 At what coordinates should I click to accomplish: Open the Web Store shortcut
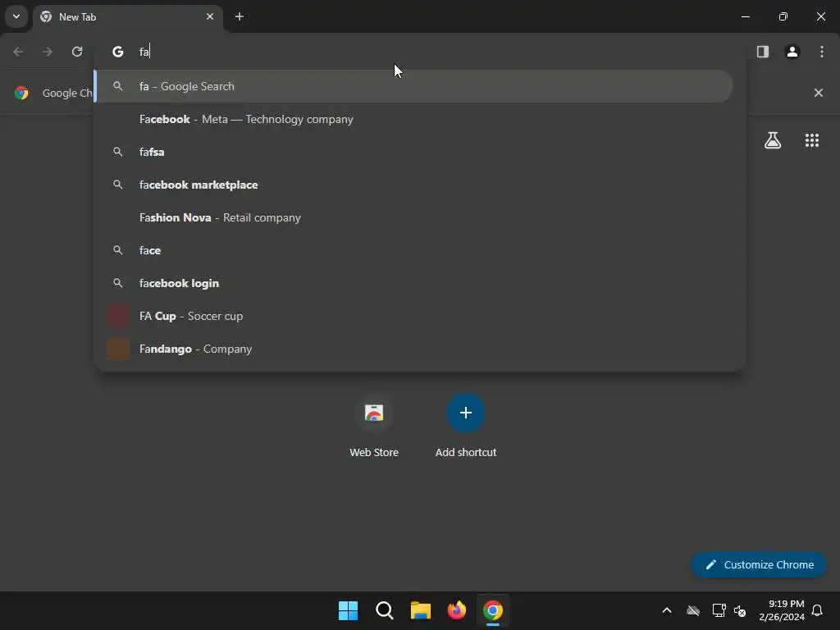tap(374, 426)
